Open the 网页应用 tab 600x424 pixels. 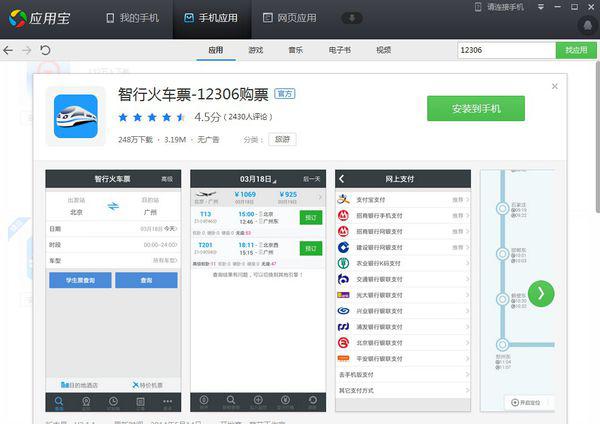(x=289, y=18)
